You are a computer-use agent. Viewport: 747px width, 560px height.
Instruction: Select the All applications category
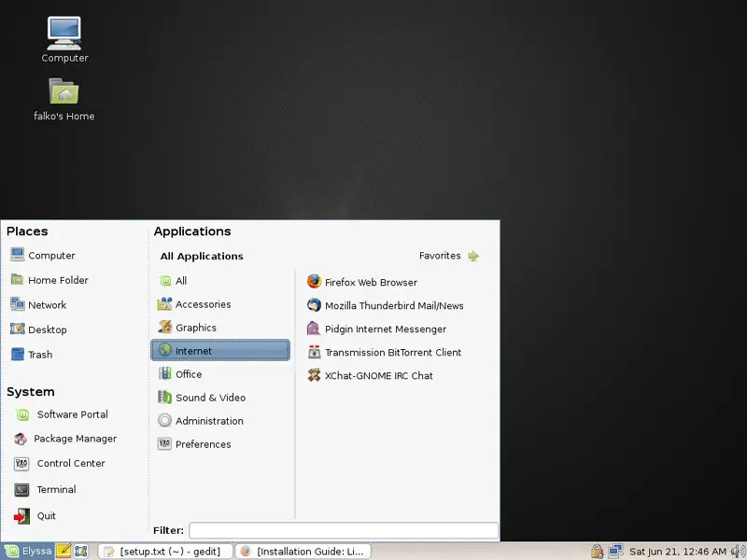(220, 281)
